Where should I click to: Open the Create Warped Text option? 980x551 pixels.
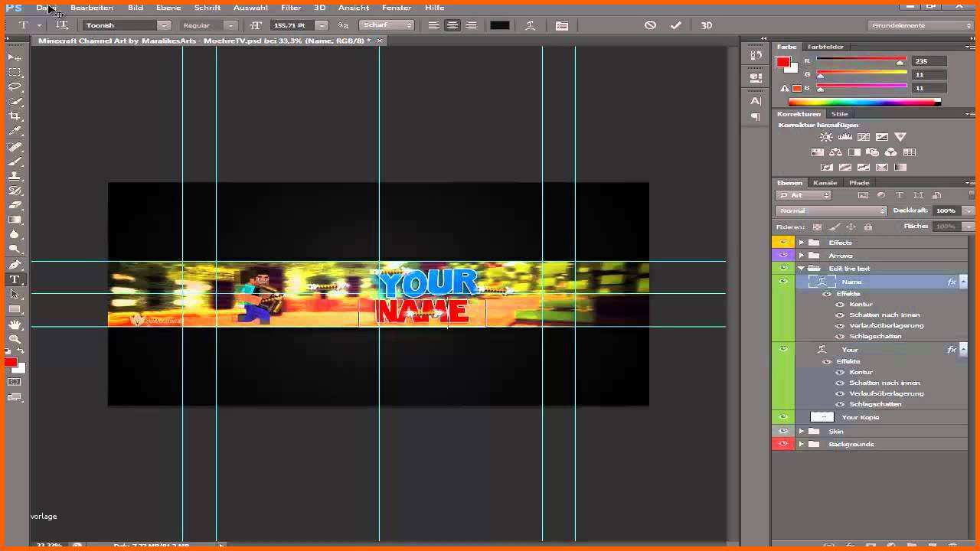pyautogui.click(x=530, y=25)
